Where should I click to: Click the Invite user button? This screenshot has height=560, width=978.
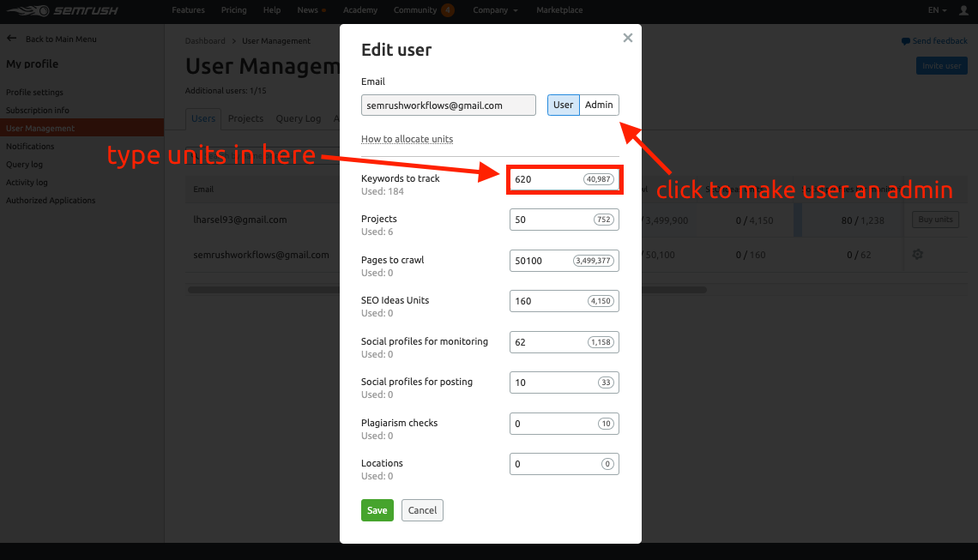pos(942,66)
